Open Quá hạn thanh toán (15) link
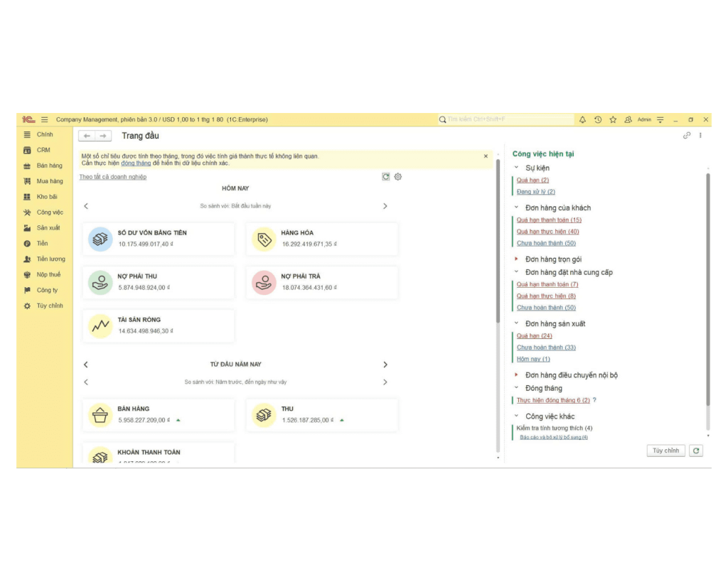Screen dimensions: 728x582 [549, 220]
